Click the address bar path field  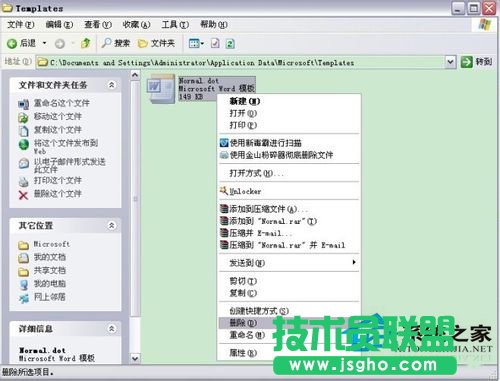241,62
